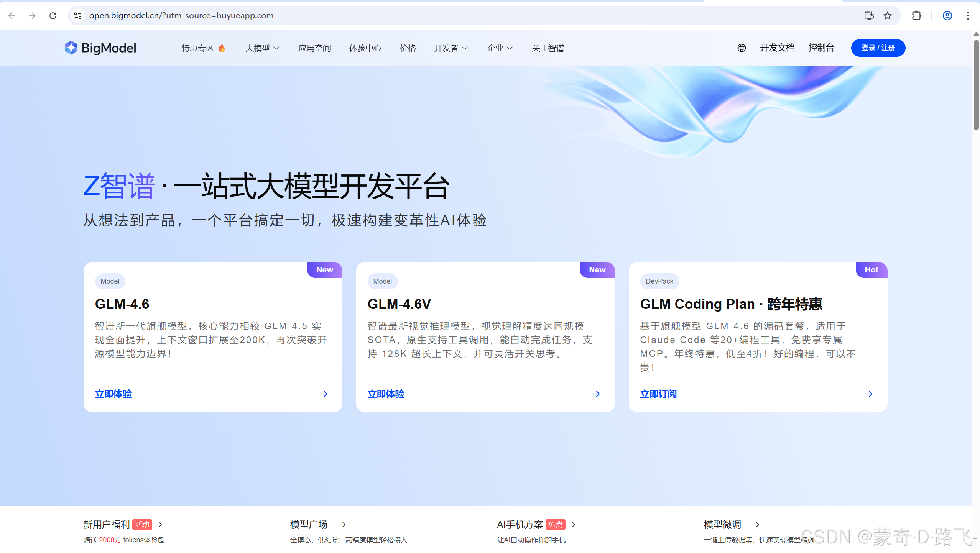Click the globe language icon
This screenshot has height=553, width=980.
[742, 48]
